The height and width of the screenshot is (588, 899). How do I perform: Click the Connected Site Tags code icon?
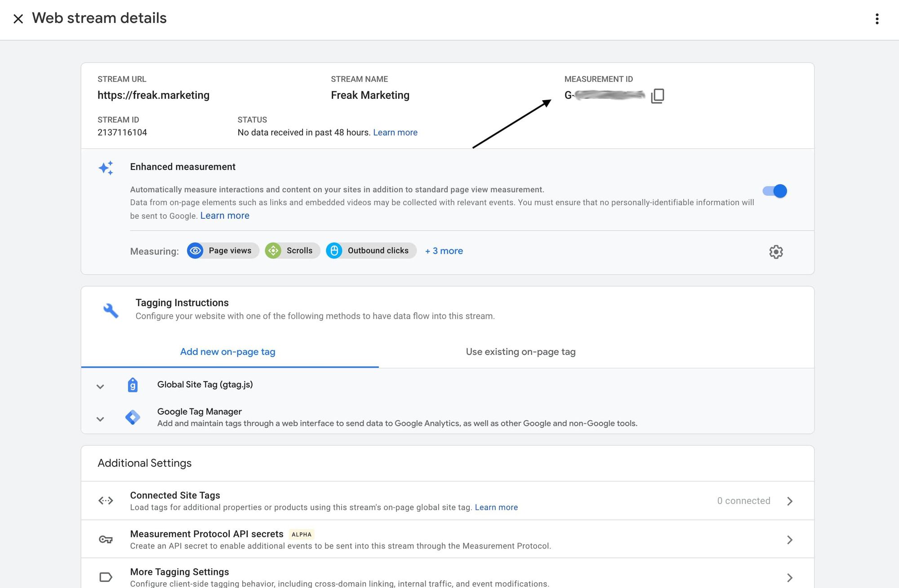click(x=106, y=500)
